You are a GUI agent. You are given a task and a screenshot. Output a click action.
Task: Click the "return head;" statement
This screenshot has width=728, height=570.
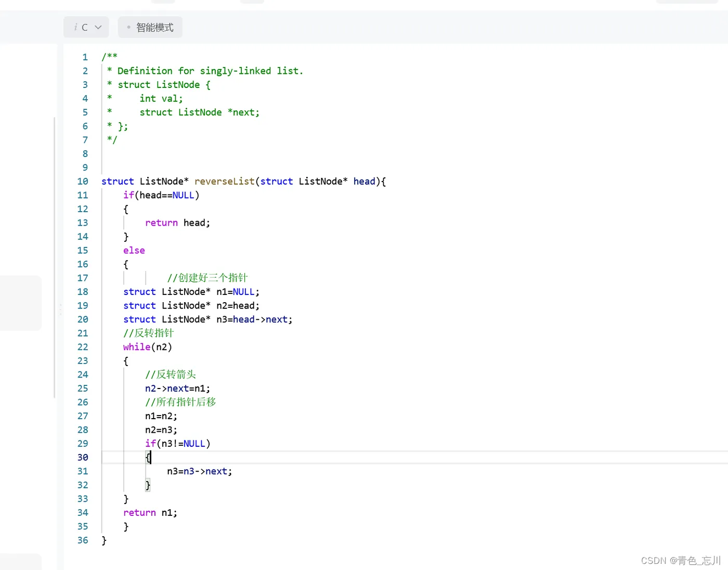pyautogui.click(x=178, y=223)
